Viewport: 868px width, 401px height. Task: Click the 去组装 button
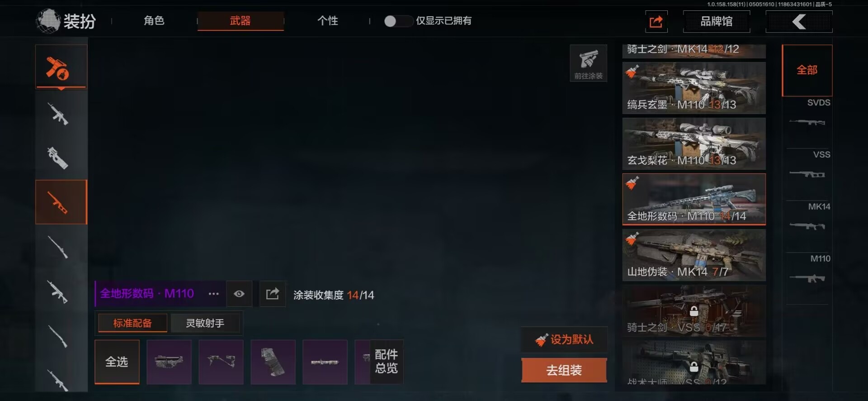(564, 370)
